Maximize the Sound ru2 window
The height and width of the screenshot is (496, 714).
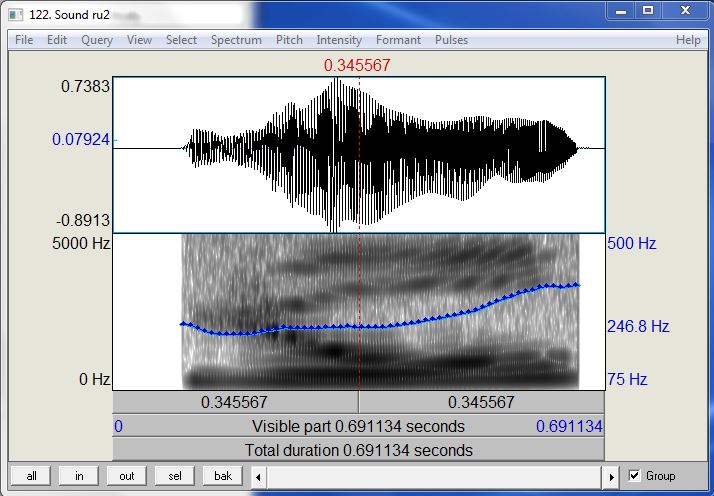click(x=648, y=11)
